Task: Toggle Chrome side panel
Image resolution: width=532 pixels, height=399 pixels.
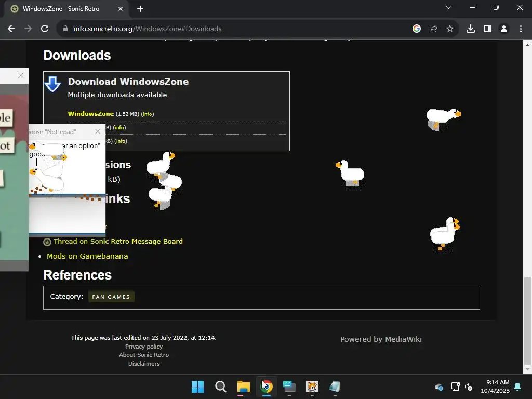Action: tap(487, 29)
